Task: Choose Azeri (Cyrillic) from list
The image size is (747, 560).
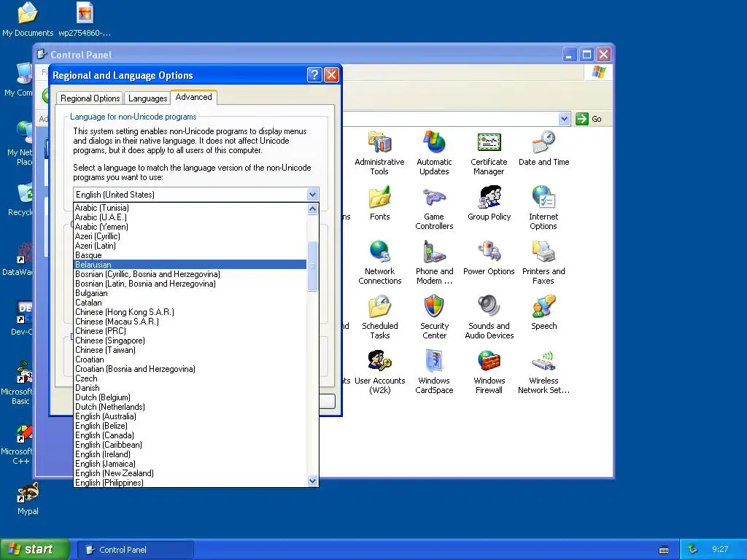Action: point(190,236)
